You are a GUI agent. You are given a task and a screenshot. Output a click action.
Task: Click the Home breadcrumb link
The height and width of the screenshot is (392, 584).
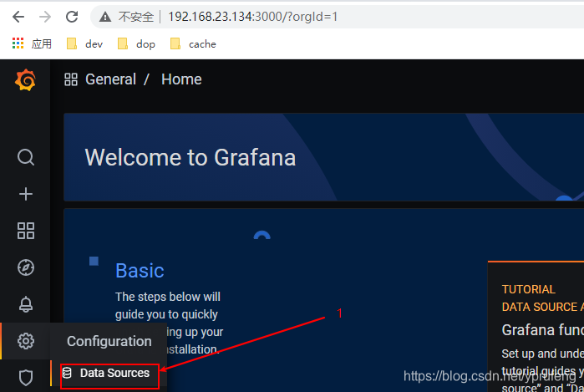point(181,79)
